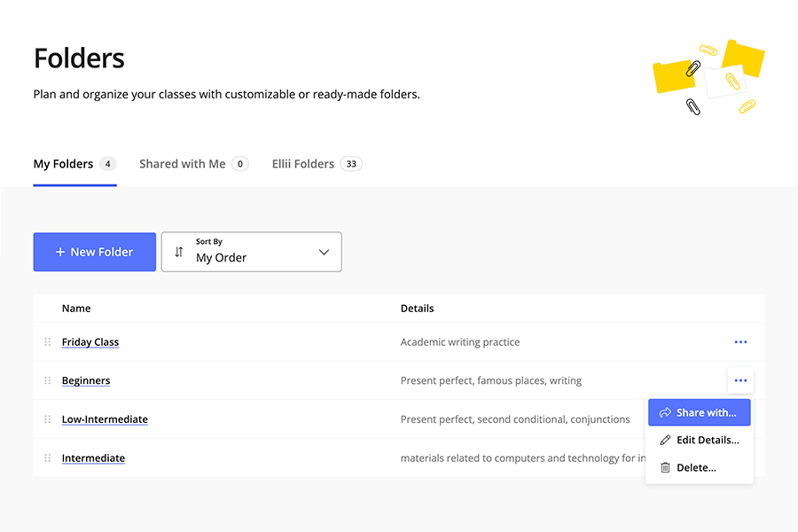
Task: Choose Delete... from the context menu
Action: [697, 466]
